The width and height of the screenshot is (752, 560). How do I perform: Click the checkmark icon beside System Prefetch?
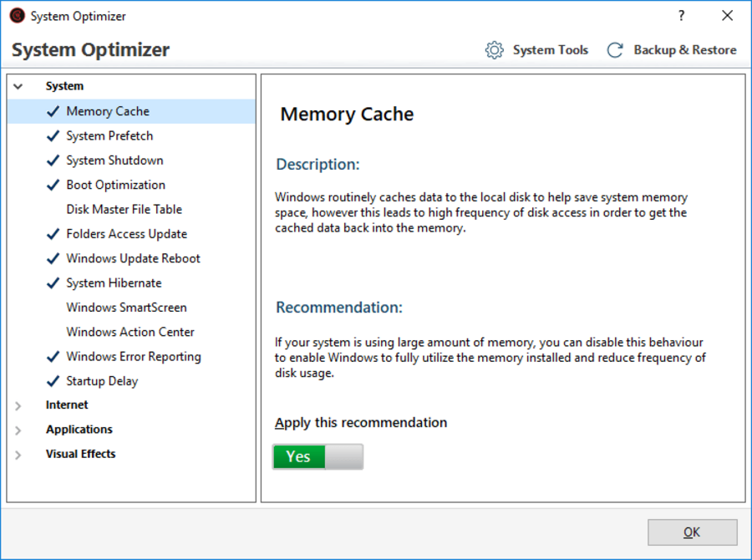click(x=53, y=136)
